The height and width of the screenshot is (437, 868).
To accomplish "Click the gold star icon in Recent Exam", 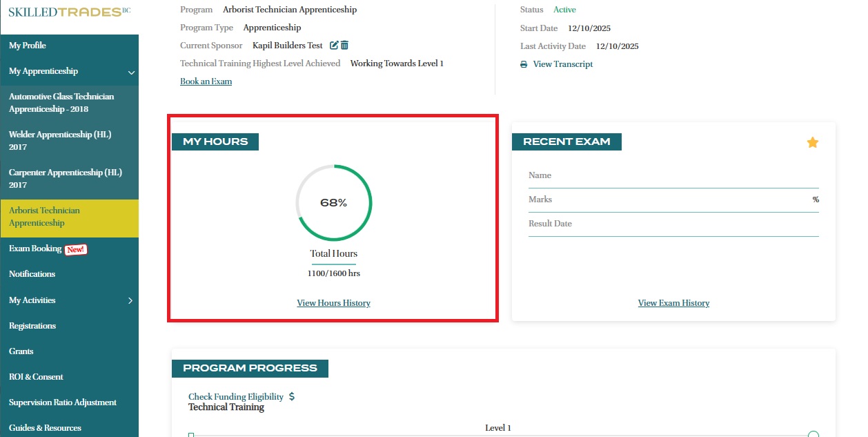I will (812, 142).
